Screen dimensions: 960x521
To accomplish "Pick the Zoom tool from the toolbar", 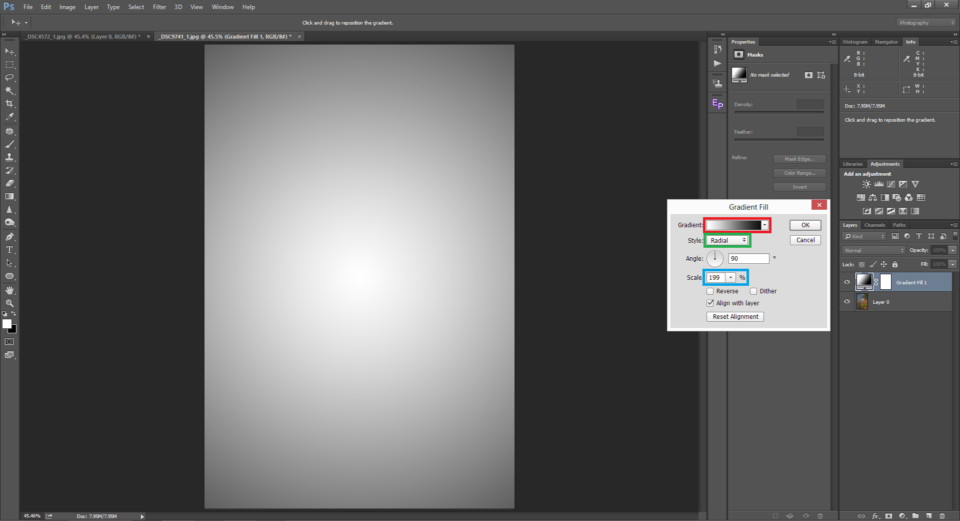I will 10,302.
